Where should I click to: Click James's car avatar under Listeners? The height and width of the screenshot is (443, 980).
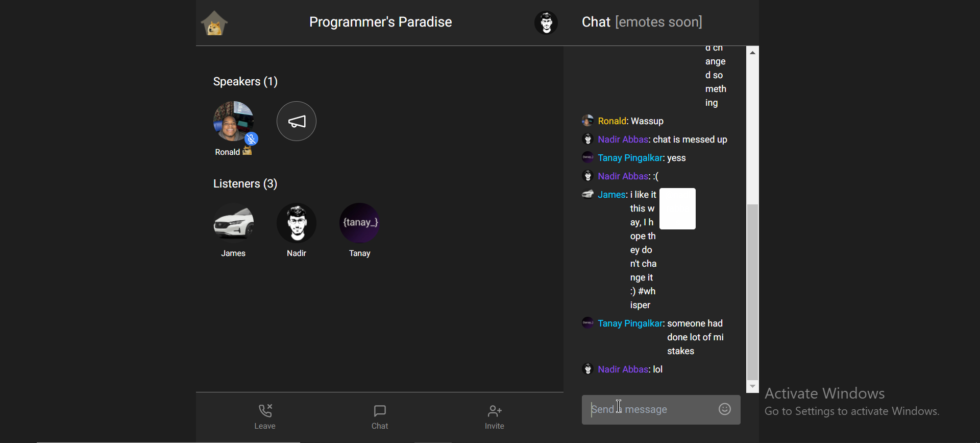(x=233, y=222)
